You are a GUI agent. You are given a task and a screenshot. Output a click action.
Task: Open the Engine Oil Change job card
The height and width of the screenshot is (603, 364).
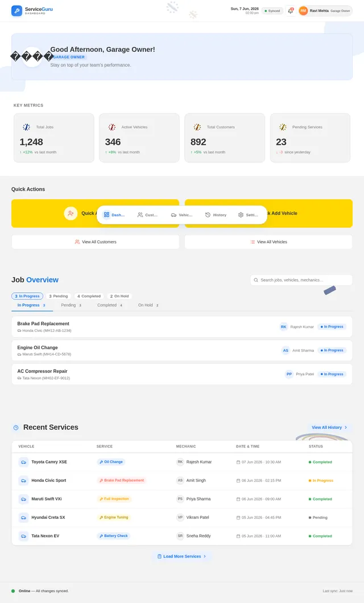181,350
